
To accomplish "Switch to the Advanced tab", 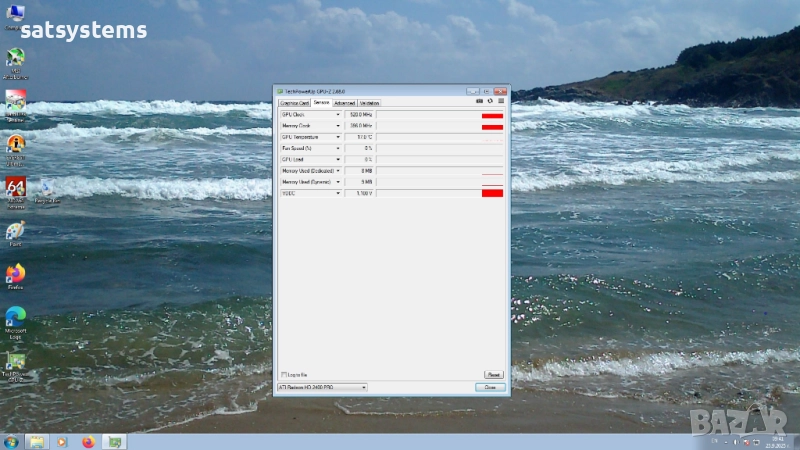I will [x=344, y=102].
